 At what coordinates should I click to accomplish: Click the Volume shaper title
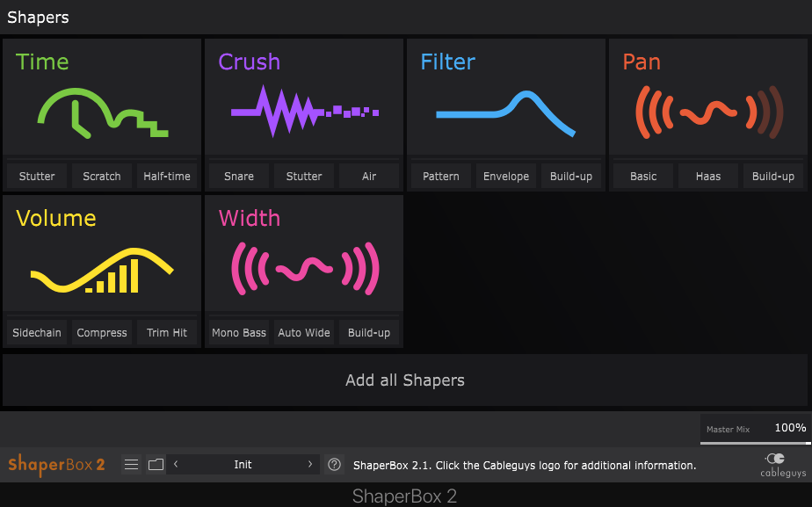56,218
